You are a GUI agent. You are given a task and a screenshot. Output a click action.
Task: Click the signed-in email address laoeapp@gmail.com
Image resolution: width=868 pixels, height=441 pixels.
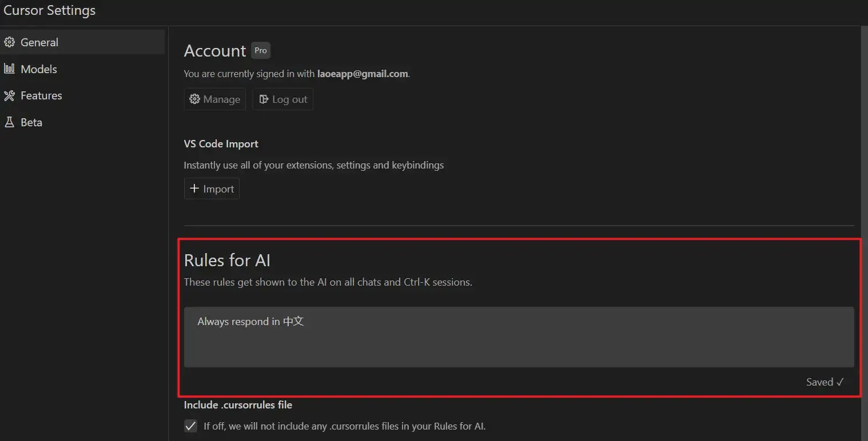pos(363,74)
